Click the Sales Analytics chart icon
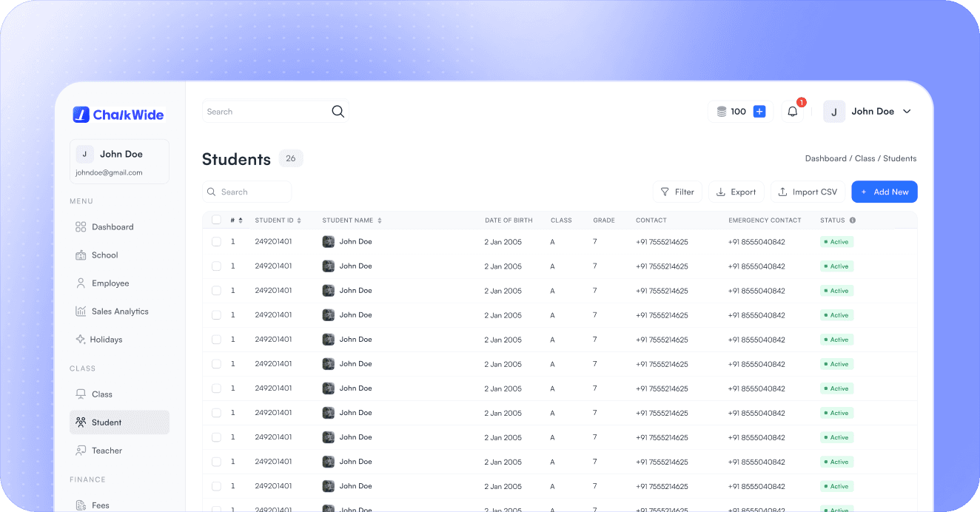 (81, 311)
